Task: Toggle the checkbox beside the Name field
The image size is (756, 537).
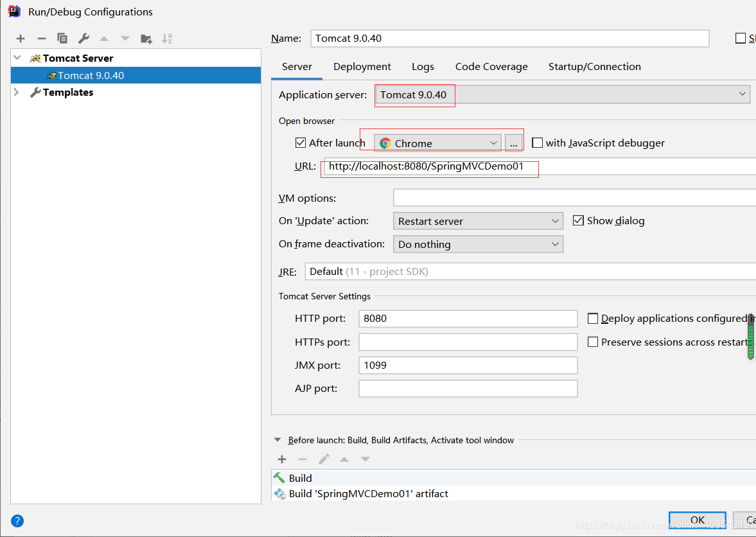Action: pyautogui.click(x=741, y=38)
